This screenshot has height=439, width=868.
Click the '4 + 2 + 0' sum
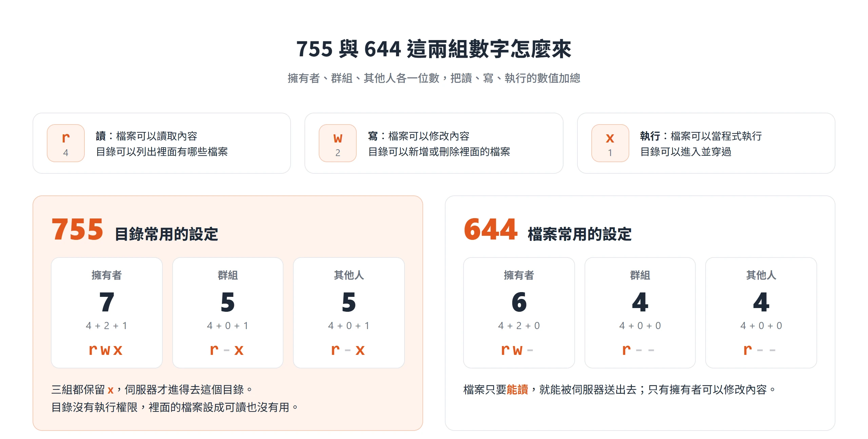519,326
